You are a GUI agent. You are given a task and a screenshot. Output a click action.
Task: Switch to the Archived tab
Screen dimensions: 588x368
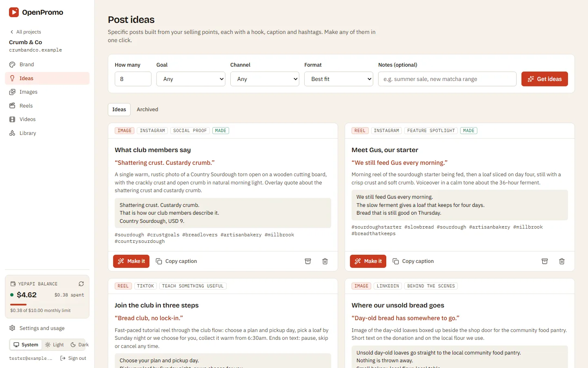(x=147, y=110)
